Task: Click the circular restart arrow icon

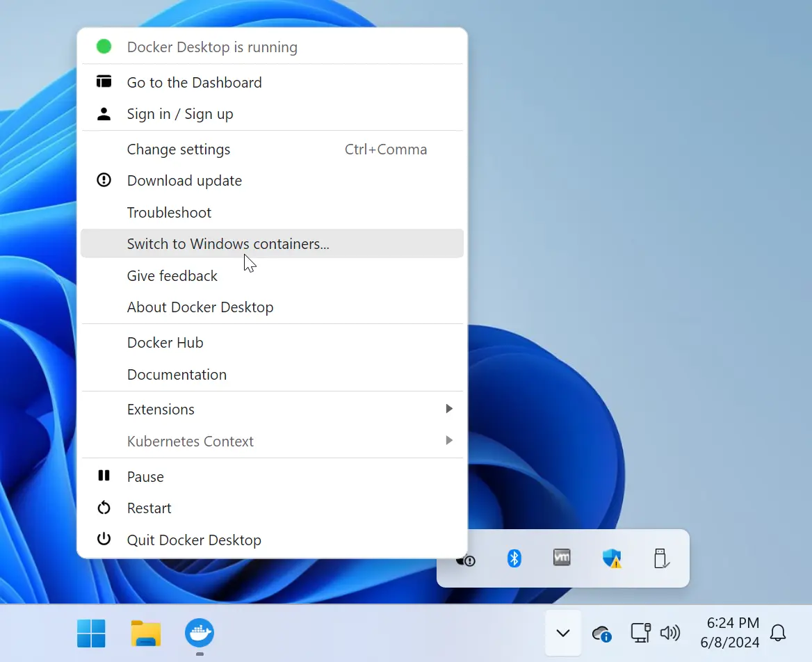Action: click(x=104, y=508)
